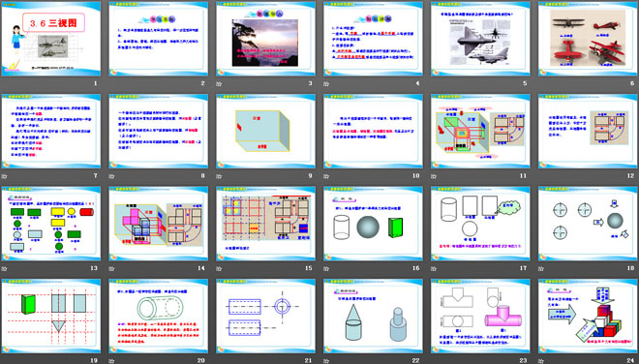Select slide 16 with cylinder, sphere and prism
This screenshot has height=364, width=639.
[374, 224]
